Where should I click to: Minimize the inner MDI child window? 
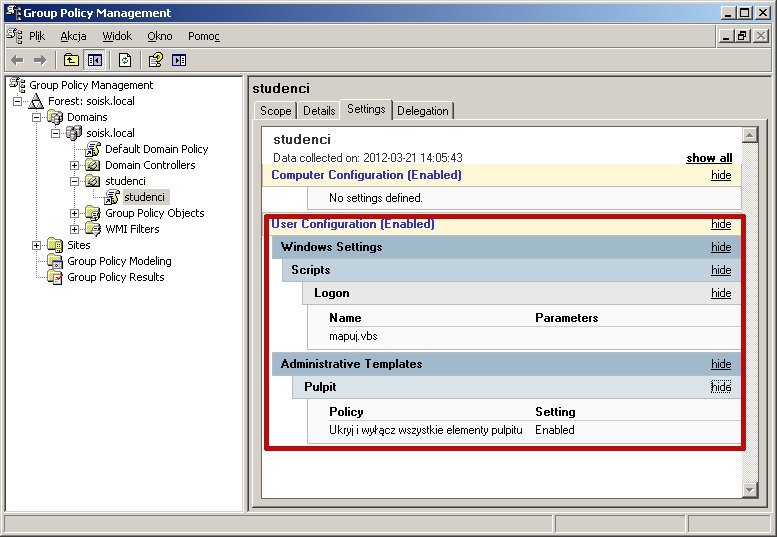click(x=726, y=36)
